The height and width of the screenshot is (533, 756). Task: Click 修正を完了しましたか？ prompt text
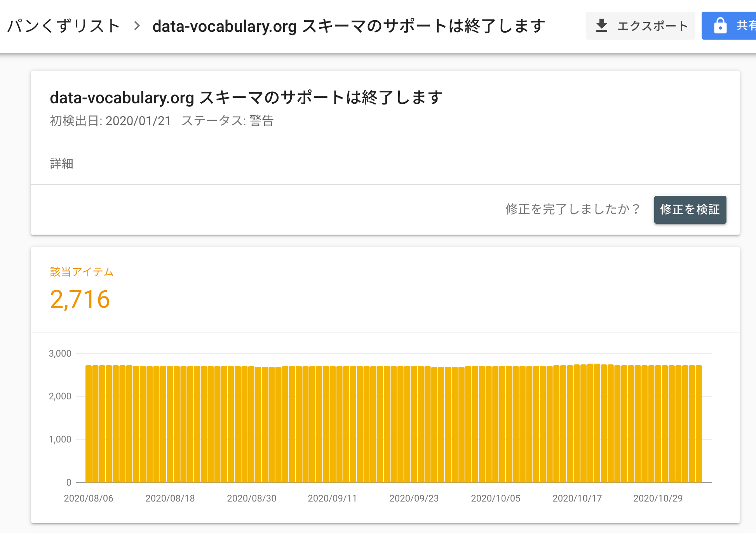pyautogui.click(x=573, y=209)
